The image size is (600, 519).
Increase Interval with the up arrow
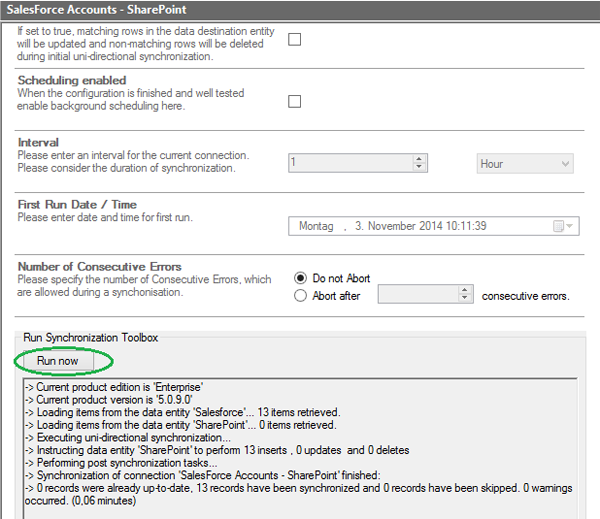420,159
